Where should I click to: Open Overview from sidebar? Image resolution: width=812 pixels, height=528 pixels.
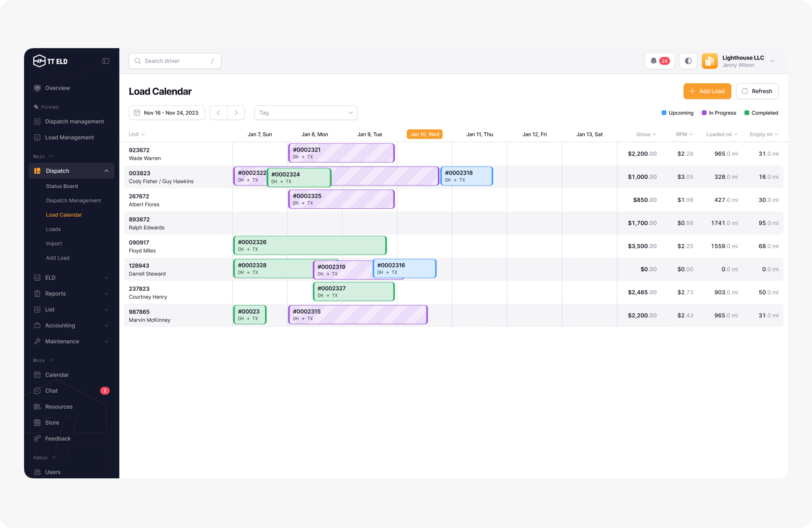58,88
